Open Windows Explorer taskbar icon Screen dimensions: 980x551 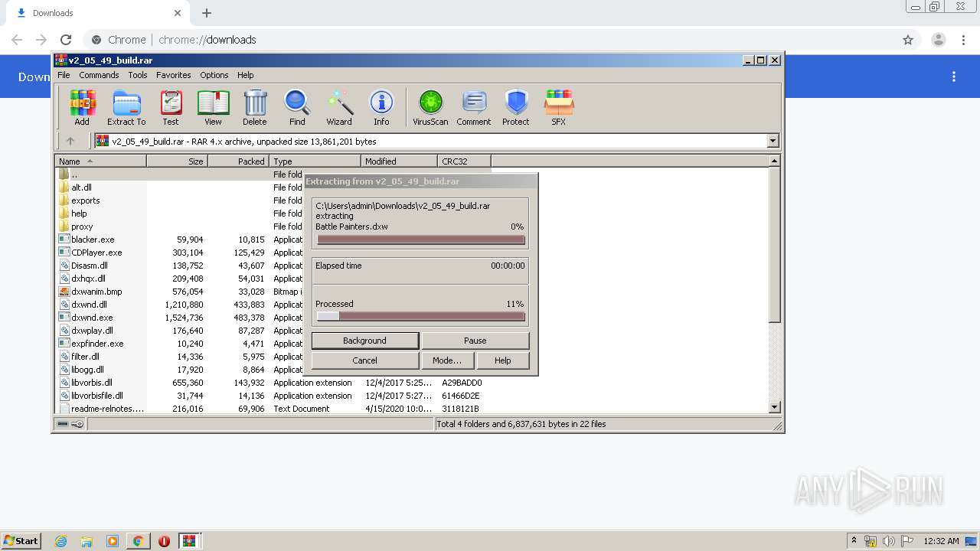87,541
